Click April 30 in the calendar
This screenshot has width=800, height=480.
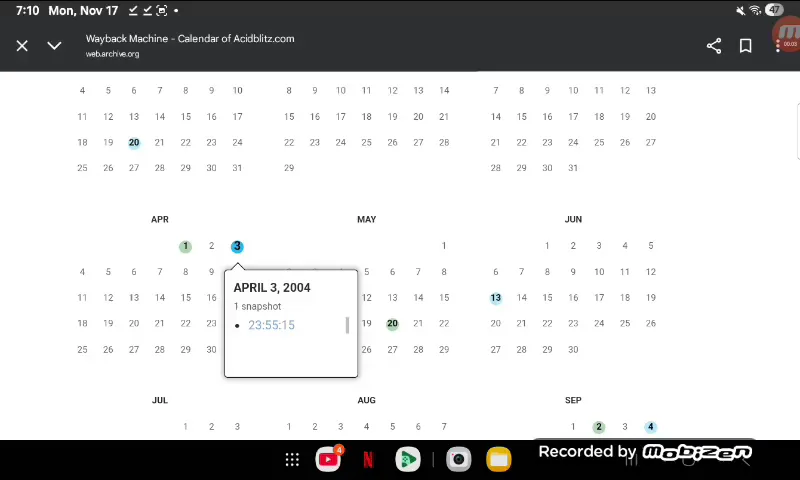point(211,350)
